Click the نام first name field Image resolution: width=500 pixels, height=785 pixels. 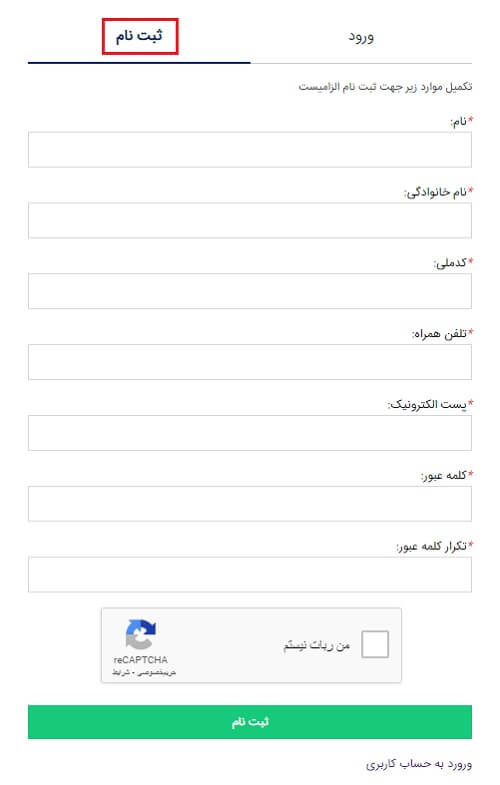tap(250, 150)
